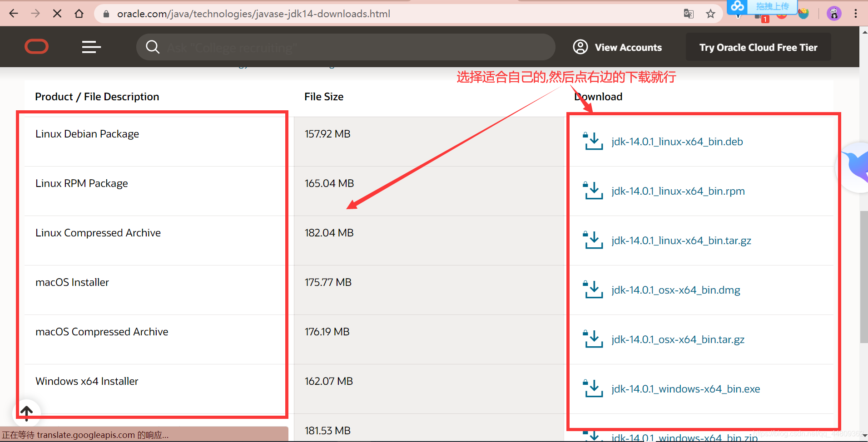868x442 pixels.
Task: Download jdk-14.0.1_osx-x64_bin.dmg link
Action: [x=676, y=290]
